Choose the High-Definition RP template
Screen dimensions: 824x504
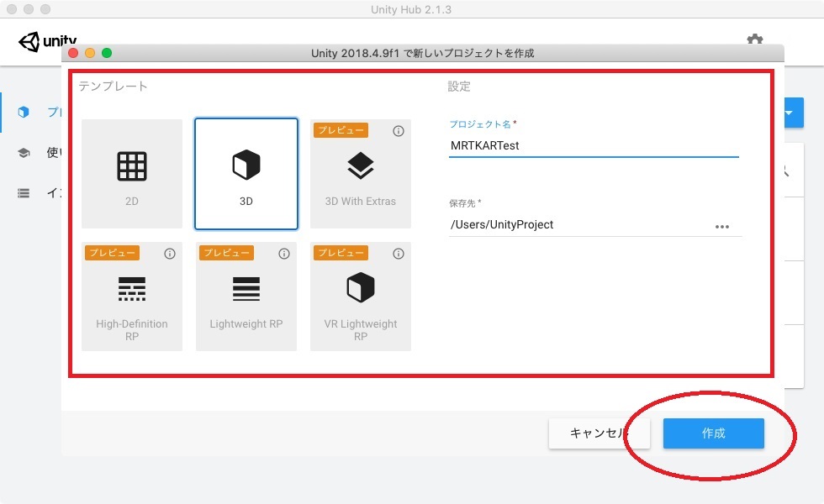coord(132,296)
